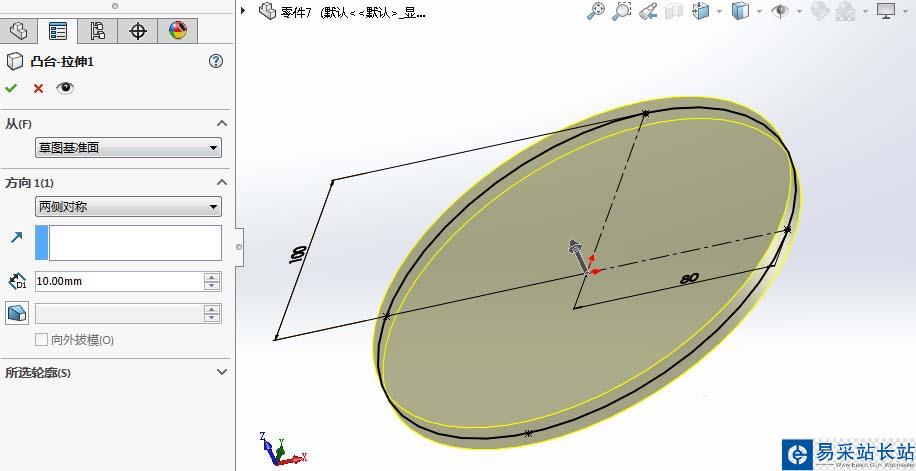Edit the 10.00mm depth field

coord(119,281)
